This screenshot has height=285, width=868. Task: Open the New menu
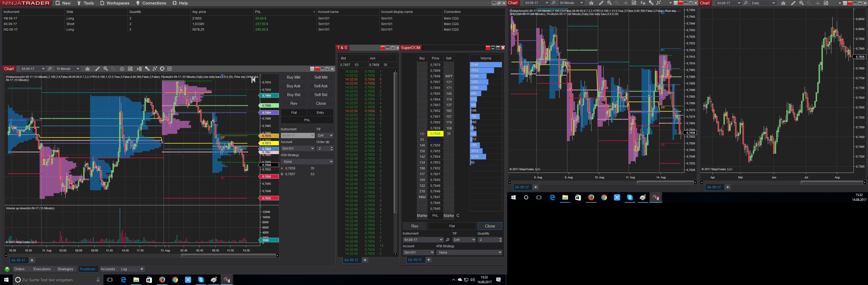click(63, 3)
